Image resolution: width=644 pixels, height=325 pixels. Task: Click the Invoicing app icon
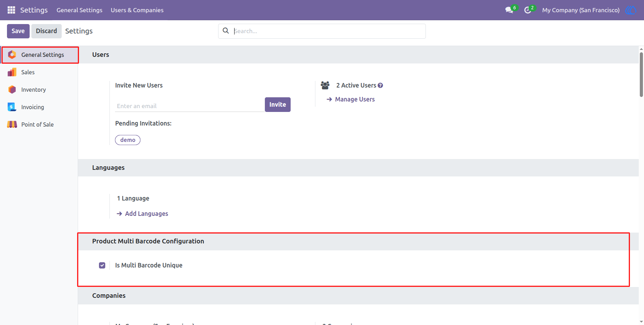coord(12,107)
